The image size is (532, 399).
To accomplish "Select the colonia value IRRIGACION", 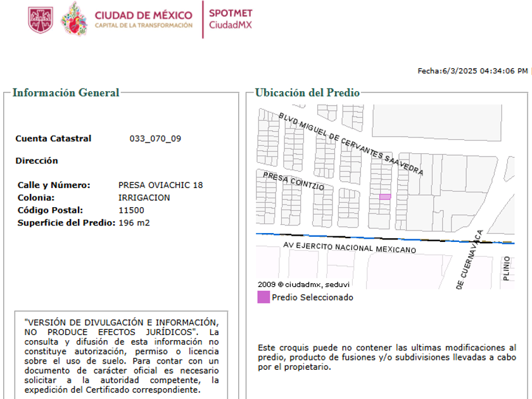I will (144, 198).
